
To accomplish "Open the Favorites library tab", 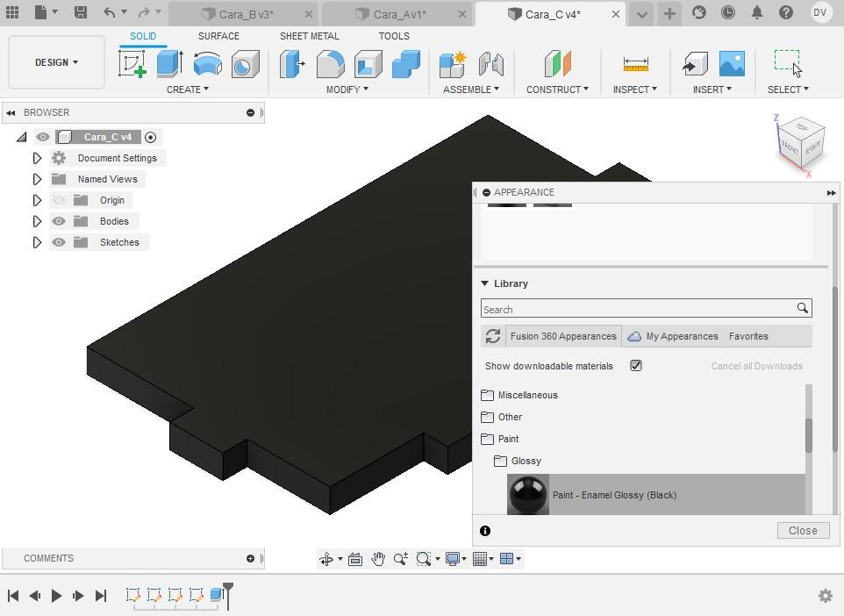I will [x=748, y=336].
